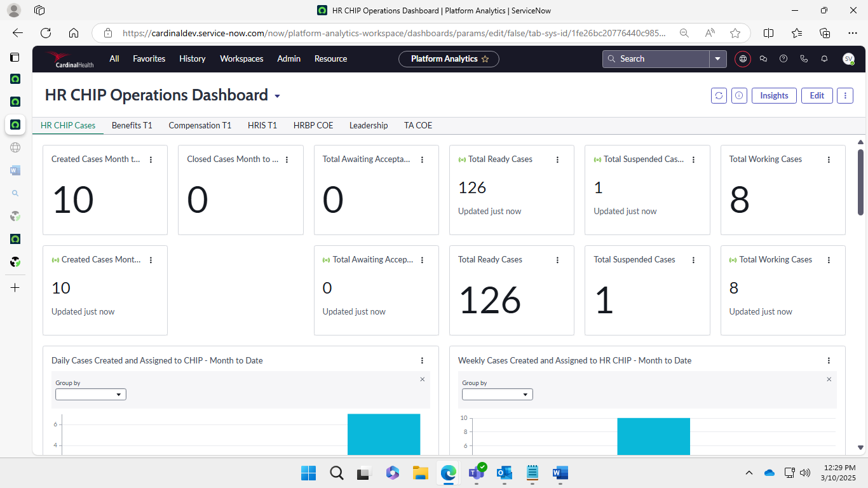This screenshot has width=868, height=488.
Task: Click browser refresh button
Action: [46, 33]
